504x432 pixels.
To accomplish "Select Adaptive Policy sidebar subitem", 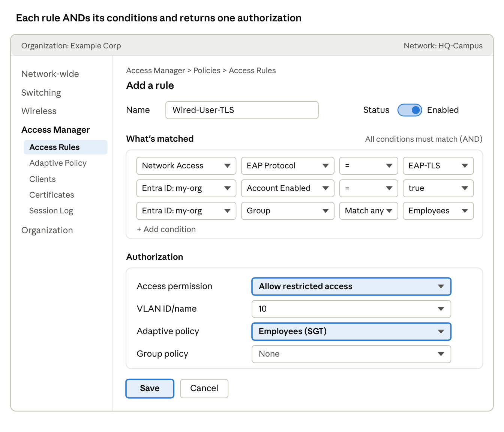I will click(58, 163).
